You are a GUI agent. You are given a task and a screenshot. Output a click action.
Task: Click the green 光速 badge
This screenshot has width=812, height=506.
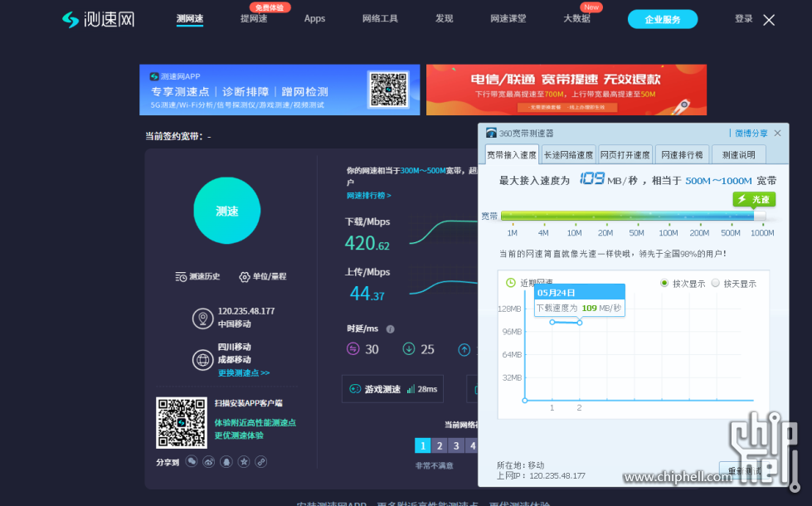(x=754, y=199)
